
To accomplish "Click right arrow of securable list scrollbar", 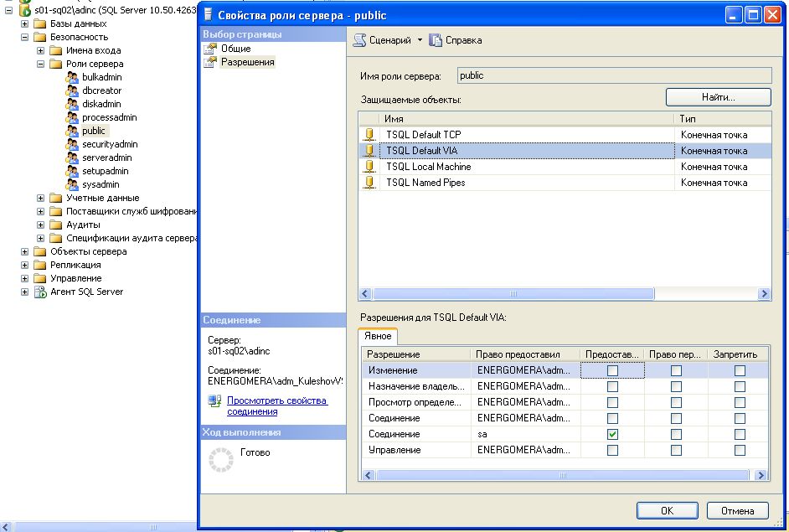I will pos(765,294).
